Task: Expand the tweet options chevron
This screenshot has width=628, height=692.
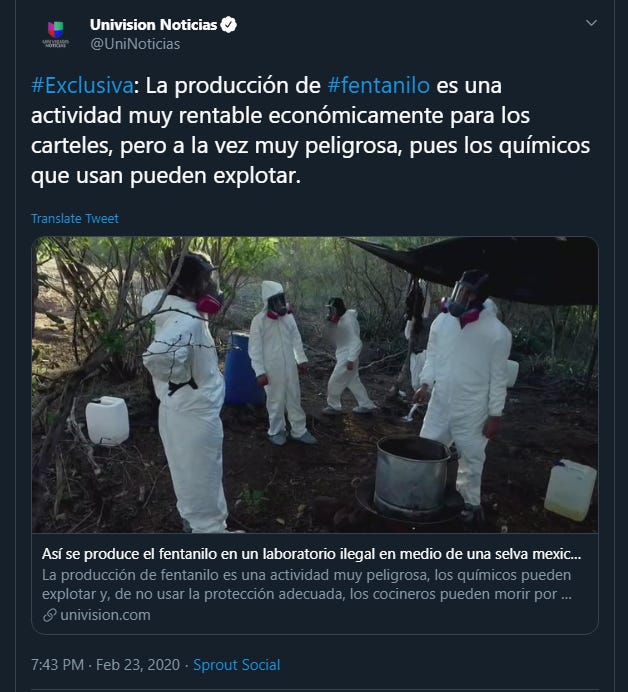Action: [591, 23]
